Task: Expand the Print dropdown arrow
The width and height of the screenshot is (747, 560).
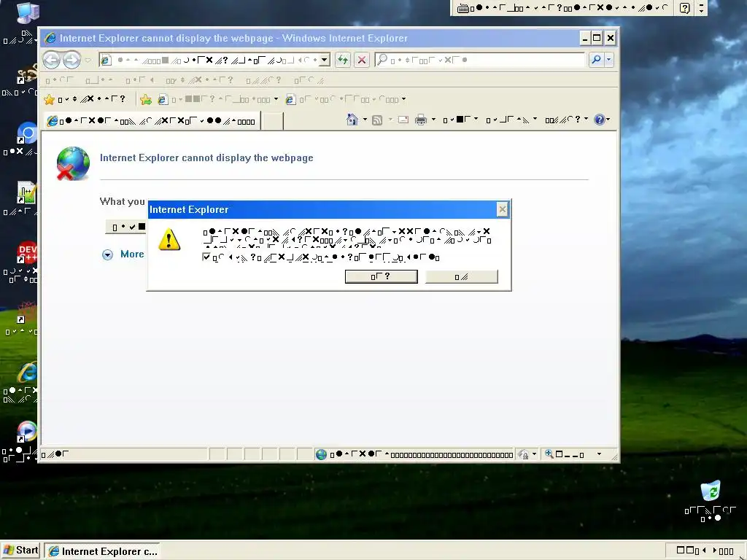Action: pyautogui.click(x=433, y=120)
